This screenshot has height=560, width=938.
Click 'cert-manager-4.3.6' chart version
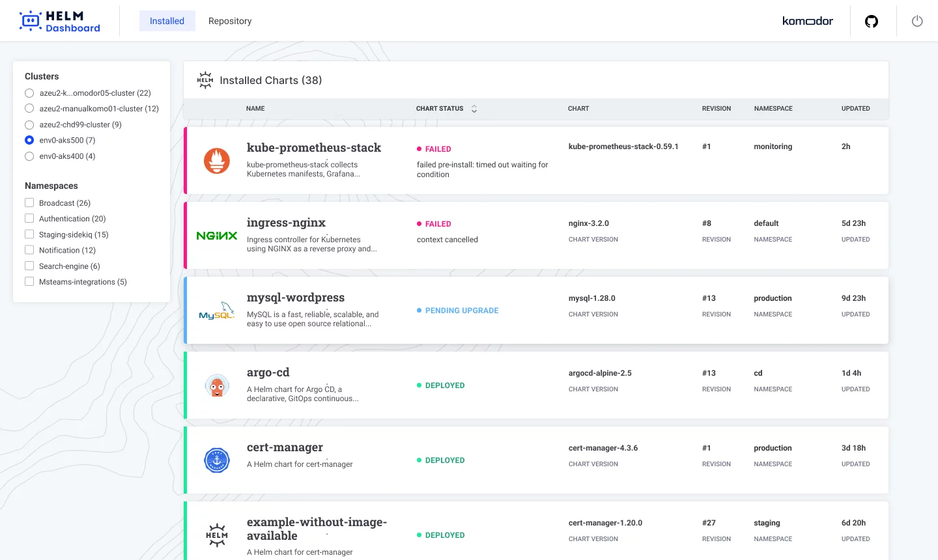click(603, 448)
